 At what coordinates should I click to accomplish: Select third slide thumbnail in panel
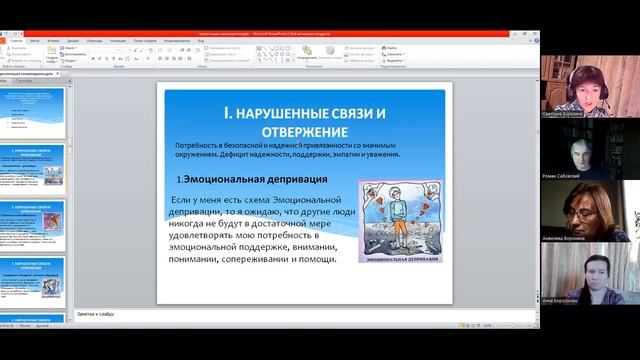tap(33, 226)
